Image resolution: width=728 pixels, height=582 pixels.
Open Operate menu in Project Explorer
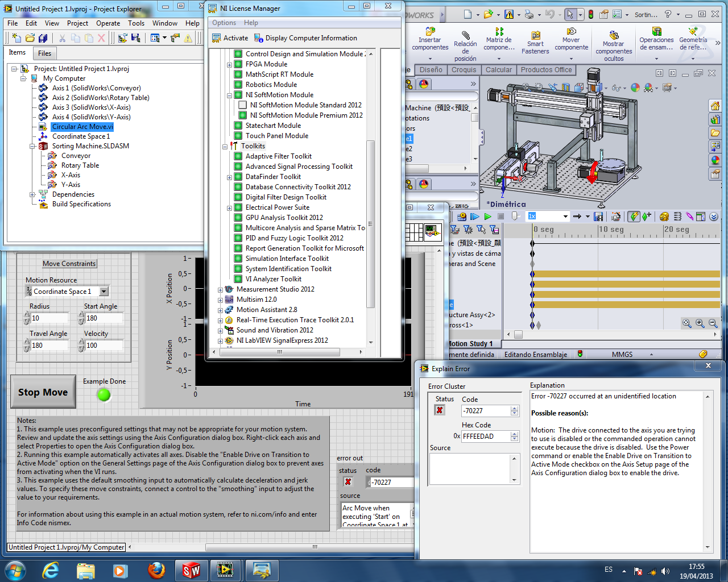point(108,23)
